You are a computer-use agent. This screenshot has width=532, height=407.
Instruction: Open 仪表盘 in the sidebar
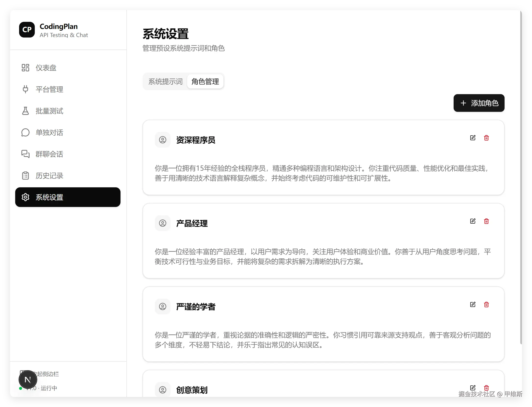tap(46, 68)
